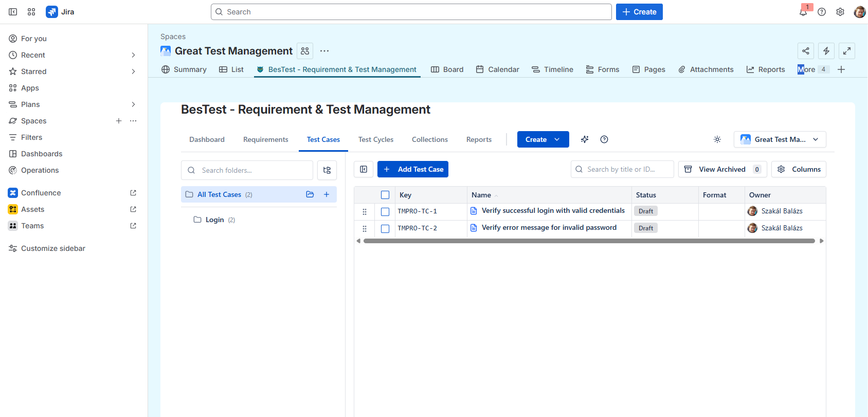Click the share icon in header

click(x=806, y=51)
